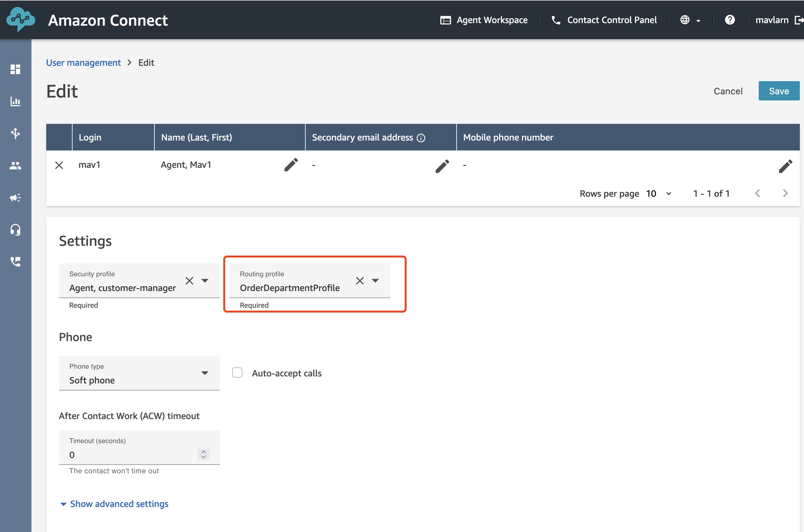Click the Agent Workspace window icon
The height and width of the screenshot is (532, 804).
tap(445, 20)
